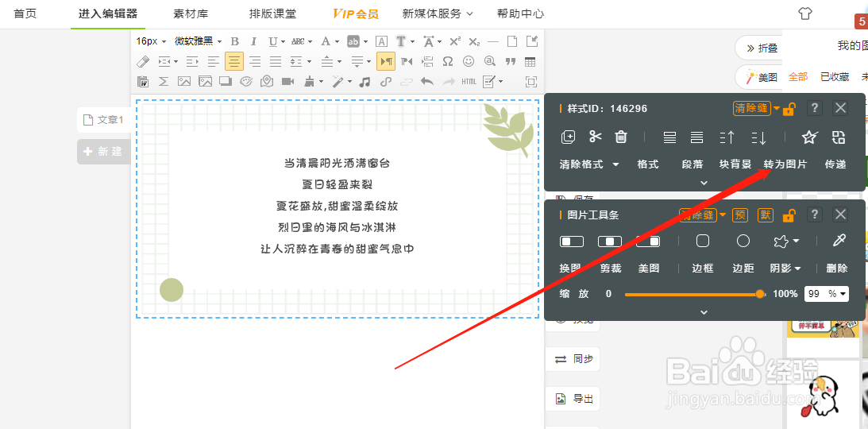Click the subscript X₂ icon
The width and height of the screenshot is (868, 429).
[x=474, y=41]
